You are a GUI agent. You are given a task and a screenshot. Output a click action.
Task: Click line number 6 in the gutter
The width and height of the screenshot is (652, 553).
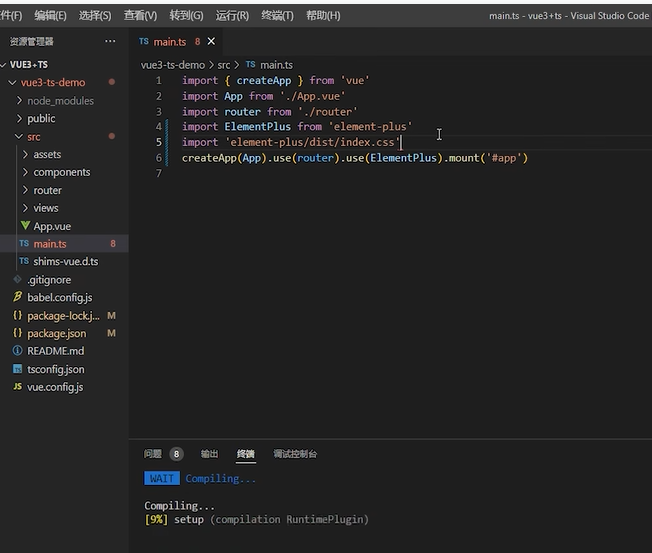tap(158, 158)
